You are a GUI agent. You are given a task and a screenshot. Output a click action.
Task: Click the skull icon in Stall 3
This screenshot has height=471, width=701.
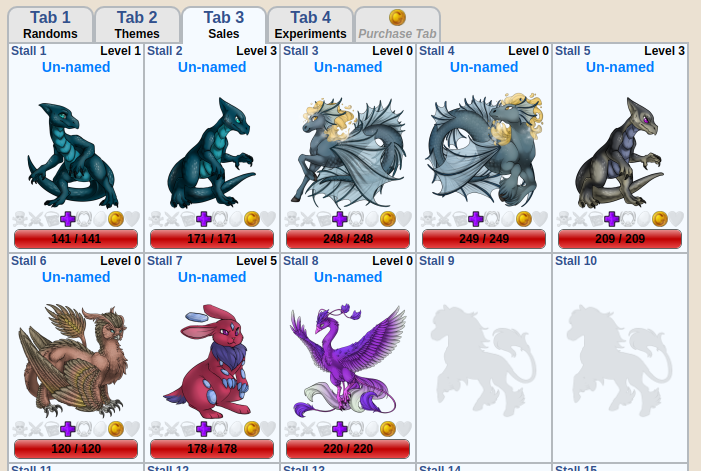pyautogui.click(x=292, y=219)
